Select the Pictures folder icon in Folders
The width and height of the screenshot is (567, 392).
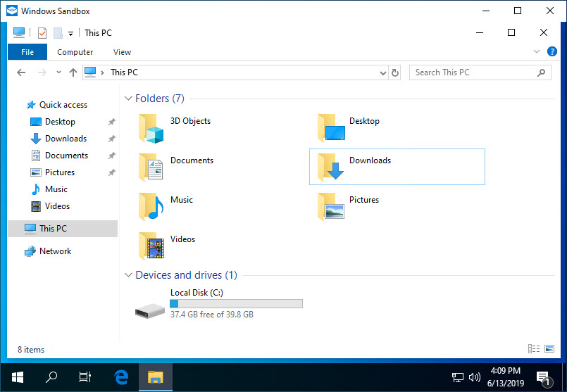click(x=331, y=206)
